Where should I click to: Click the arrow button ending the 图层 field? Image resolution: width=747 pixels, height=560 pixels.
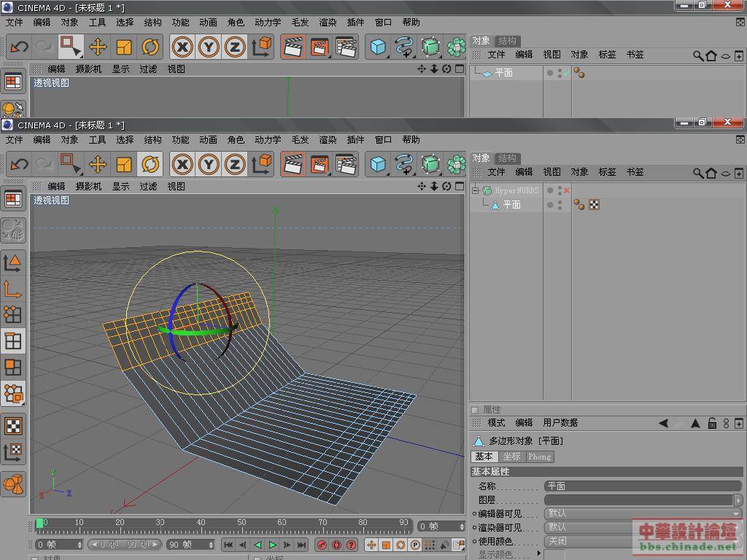(738, 500)
